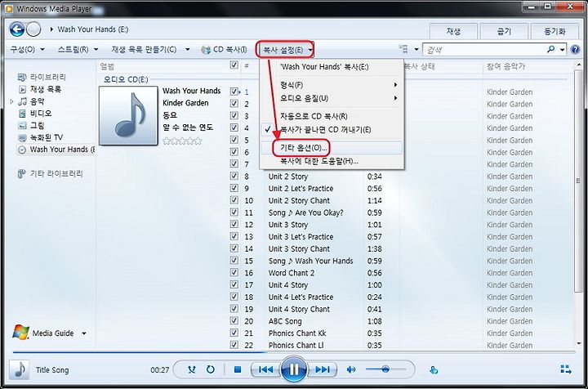
Task: Expand the 오디오 음질(U) submenu
Action: point(332,98)
